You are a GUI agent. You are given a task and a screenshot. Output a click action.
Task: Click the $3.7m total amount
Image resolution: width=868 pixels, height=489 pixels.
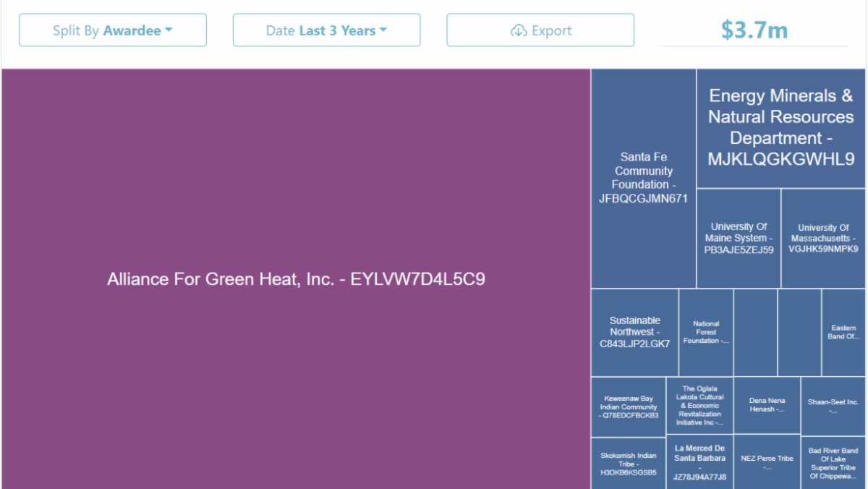[754, 30]
